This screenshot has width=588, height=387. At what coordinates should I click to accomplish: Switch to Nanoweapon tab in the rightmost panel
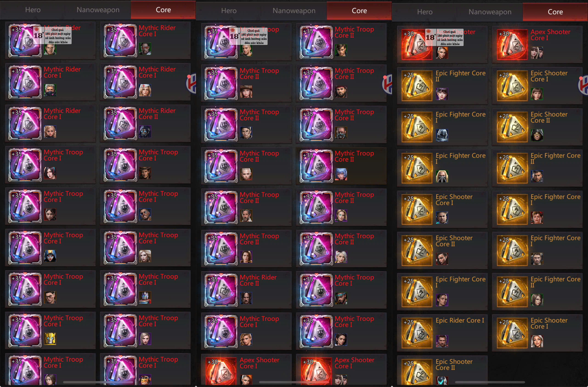(490, 12)
